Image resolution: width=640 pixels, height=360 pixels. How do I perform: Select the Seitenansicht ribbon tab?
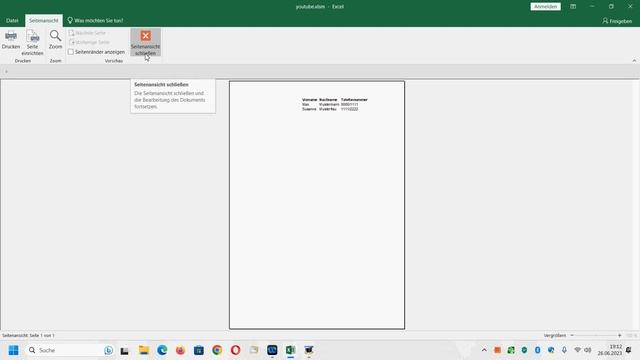[44, 20]
